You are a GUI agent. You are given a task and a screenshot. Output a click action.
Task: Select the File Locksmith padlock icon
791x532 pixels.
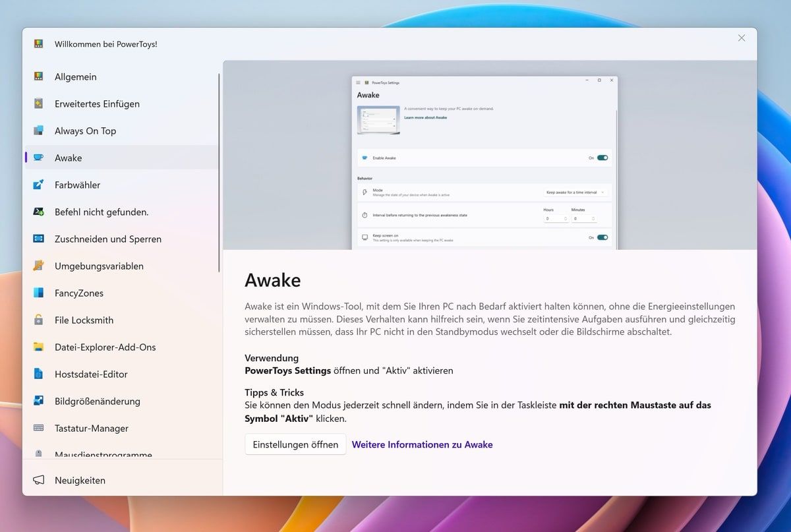point(39,320)
